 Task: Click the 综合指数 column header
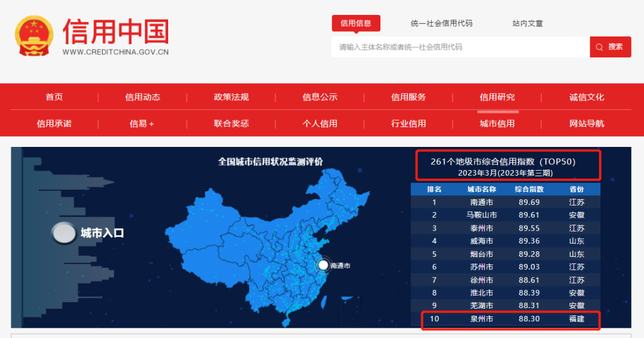point(529,189)
